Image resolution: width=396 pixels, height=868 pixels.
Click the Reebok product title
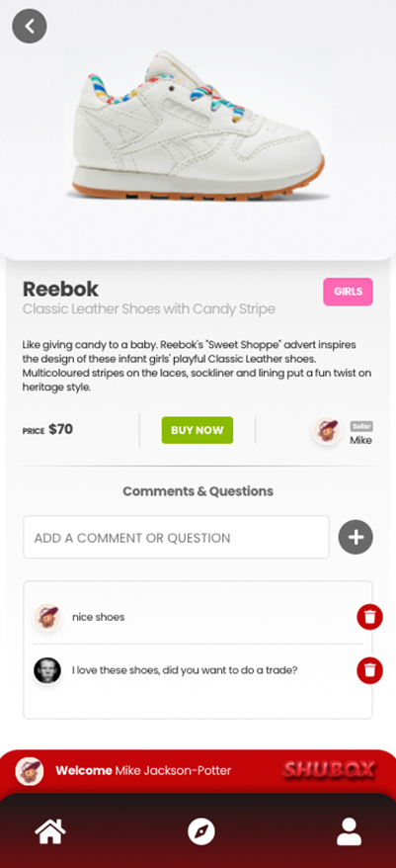pos(60,289)
